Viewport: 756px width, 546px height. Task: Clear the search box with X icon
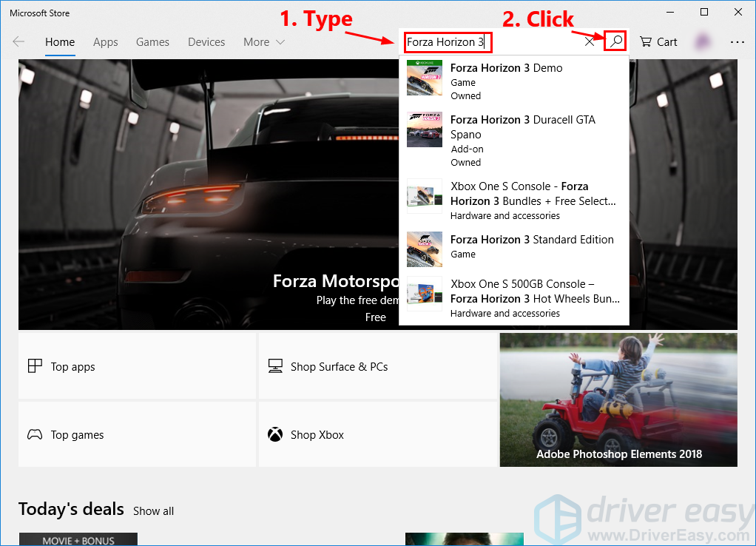(x=590, y=42)
